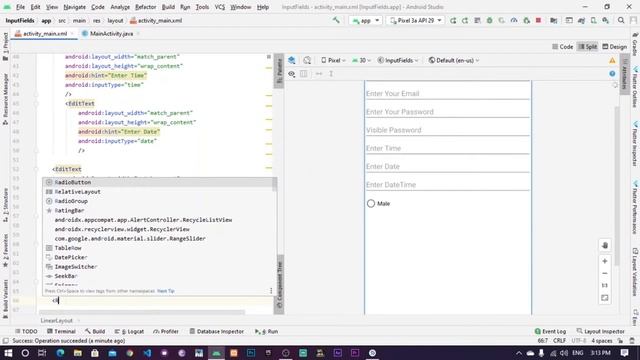Open the AVD Manager device icon
Viewport: 640px width, 360px height.
(x=593, y=20)
